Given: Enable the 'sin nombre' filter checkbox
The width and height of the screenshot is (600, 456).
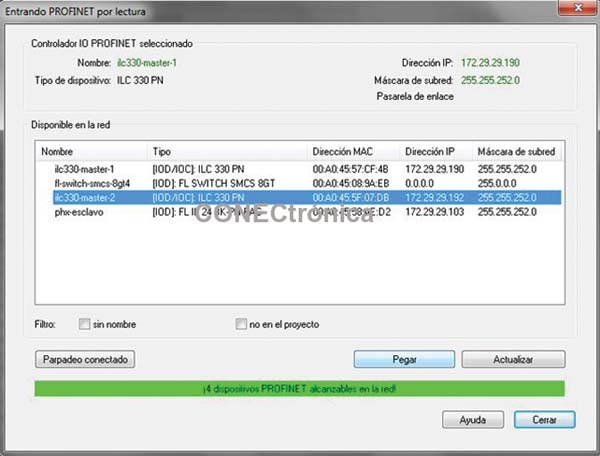Looking at the screenshot, I should point(84,324).
